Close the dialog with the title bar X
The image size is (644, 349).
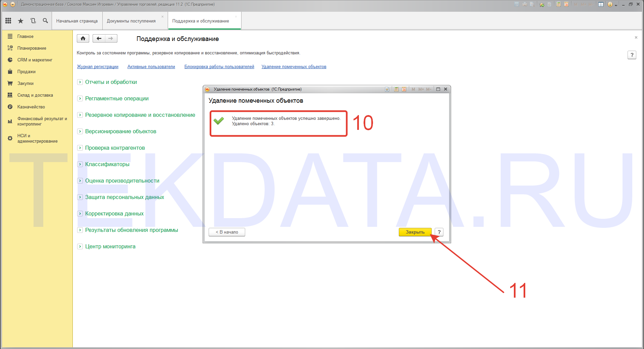click(445, 89)
